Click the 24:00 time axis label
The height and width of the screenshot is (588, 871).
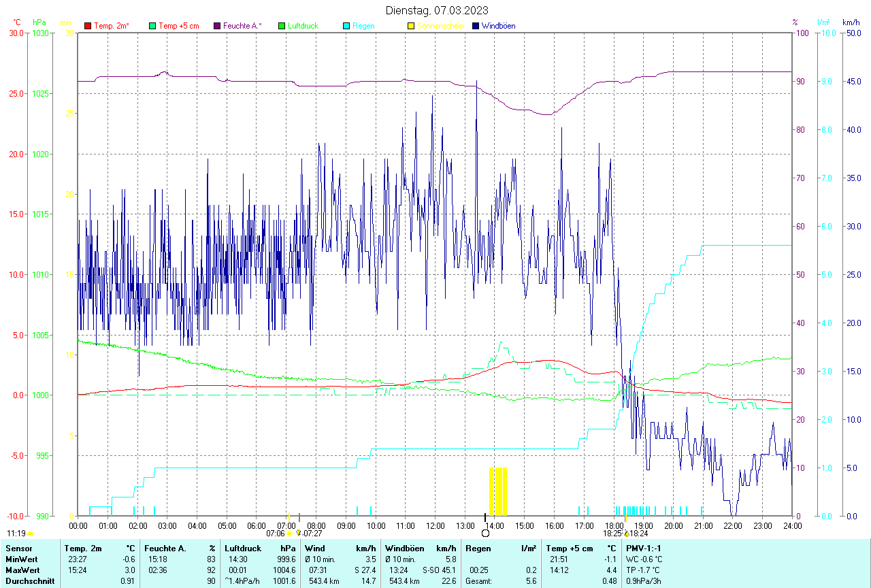coord(792,525)
